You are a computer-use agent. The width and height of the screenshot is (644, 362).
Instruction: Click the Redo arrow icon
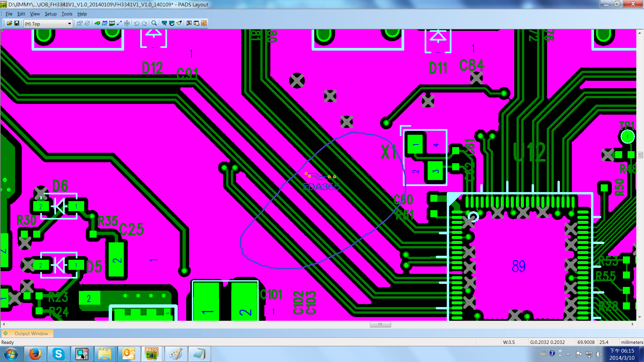(144, 23)
